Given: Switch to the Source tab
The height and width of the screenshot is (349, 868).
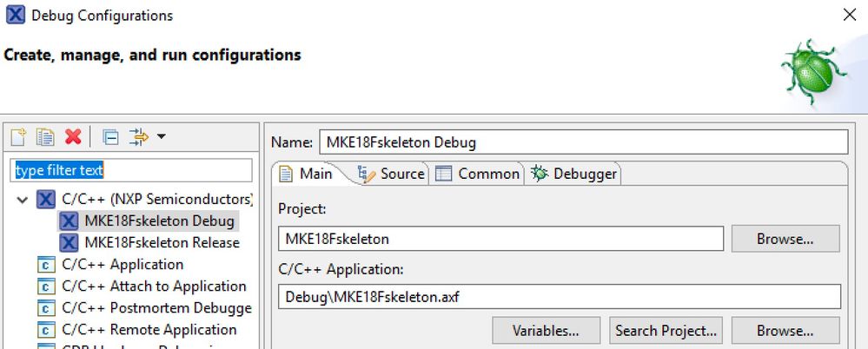Looking at the screenshot, I should [x=392, y=174].
